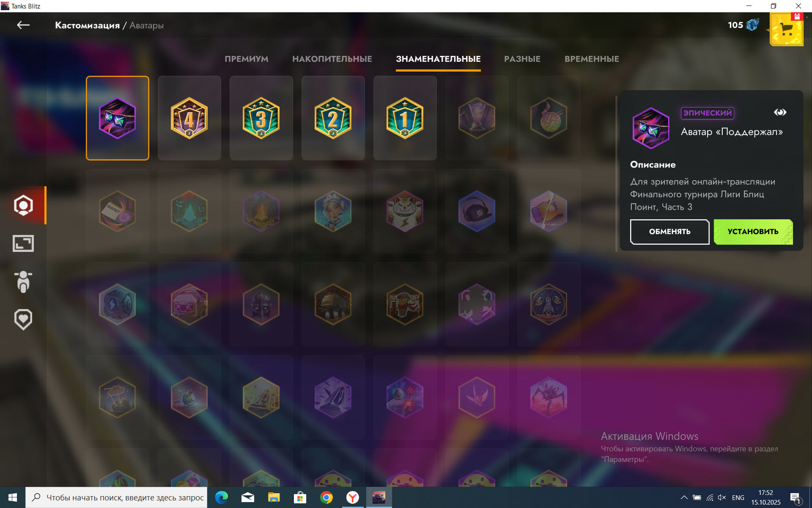Open the РАЗНЫЕ tab
Viewport: 812px width, 508px height.
pos(522,59)
